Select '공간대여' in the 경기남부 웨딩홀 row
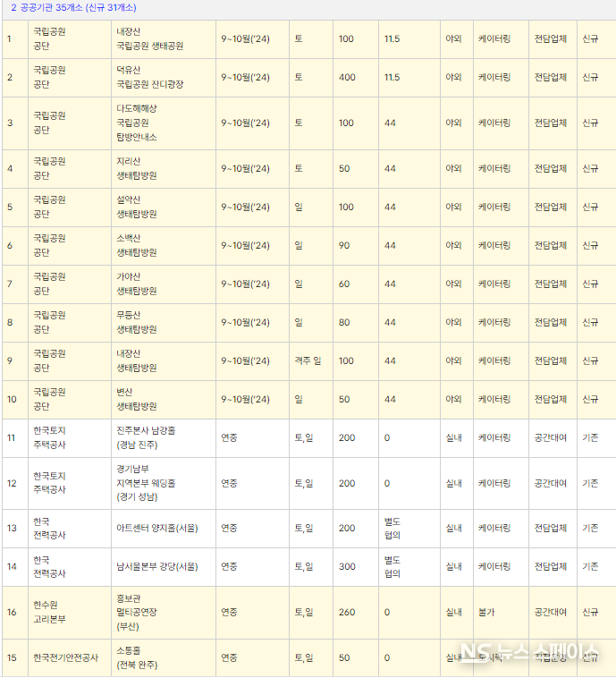The width and height of the screenshot is (616, 678). [551, 483]
